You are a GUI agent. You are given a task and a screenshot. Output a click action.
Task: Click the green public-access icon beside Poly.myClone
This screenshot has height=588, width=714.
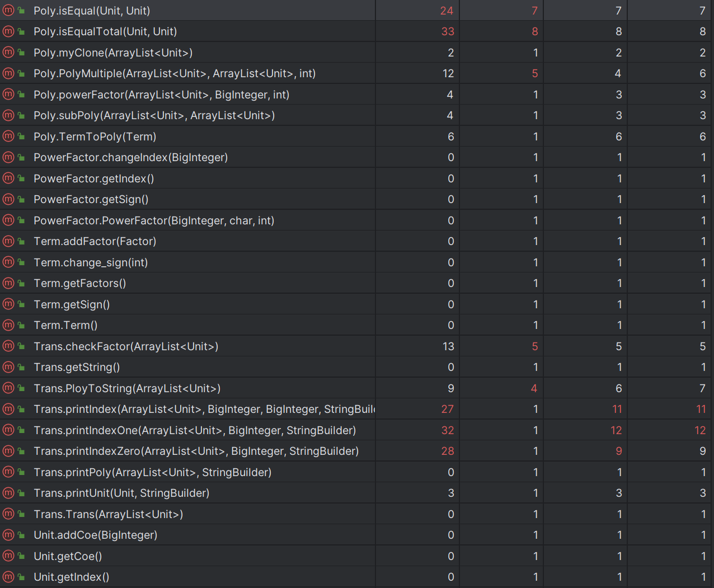(21, 53)
